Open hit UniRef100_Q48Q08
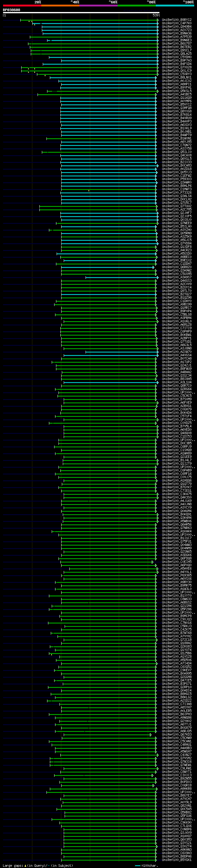Screen dimensions: 197x868 click(177, 433)
